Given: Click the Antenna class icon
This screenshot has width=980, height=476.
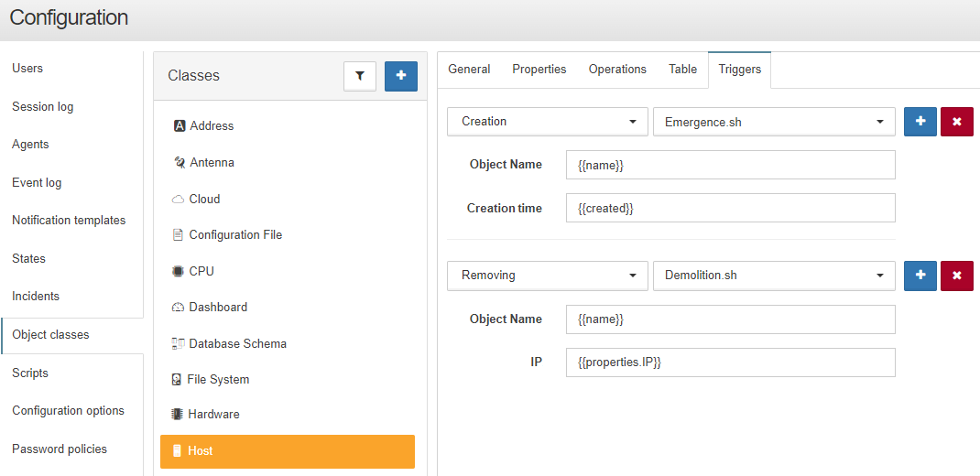Looking at the screenshot, I should pos(180,163).
